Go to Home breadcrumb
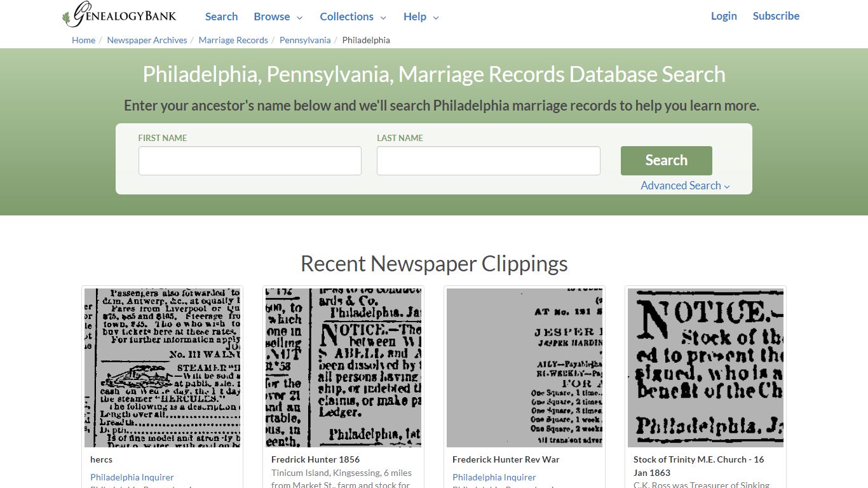868x488 pixels. point(83,40)
